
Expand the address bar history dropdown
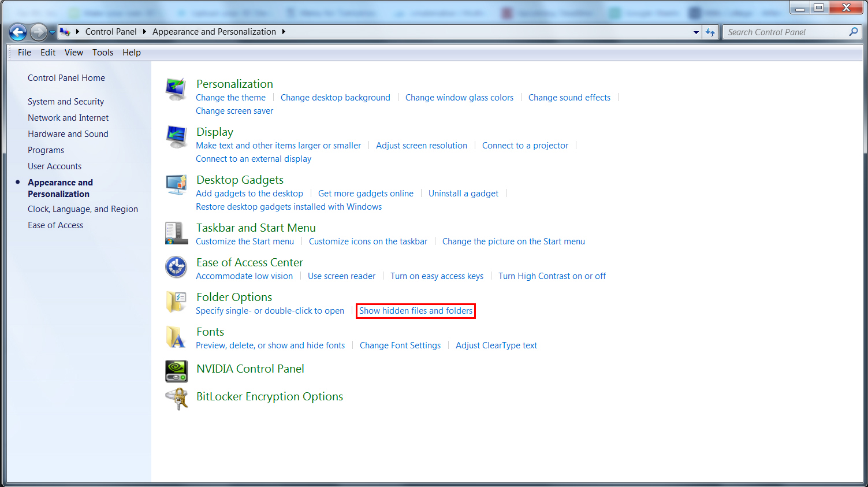[x=696, y=32]
